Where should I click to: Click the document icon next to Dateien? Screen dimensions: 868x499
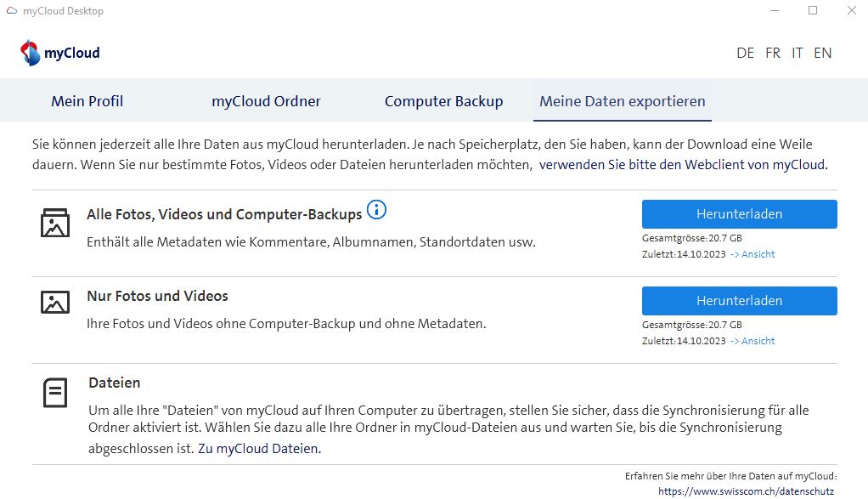[x=55, y=393]
